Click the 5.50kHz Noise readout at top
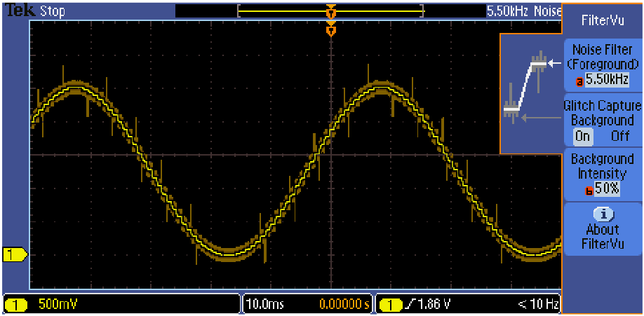644x316 pixels. 523,11
